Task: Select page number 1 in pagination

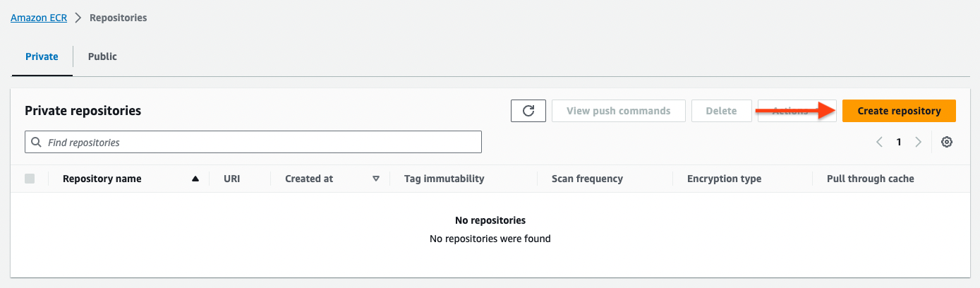Action: click(x=899, y=142)
